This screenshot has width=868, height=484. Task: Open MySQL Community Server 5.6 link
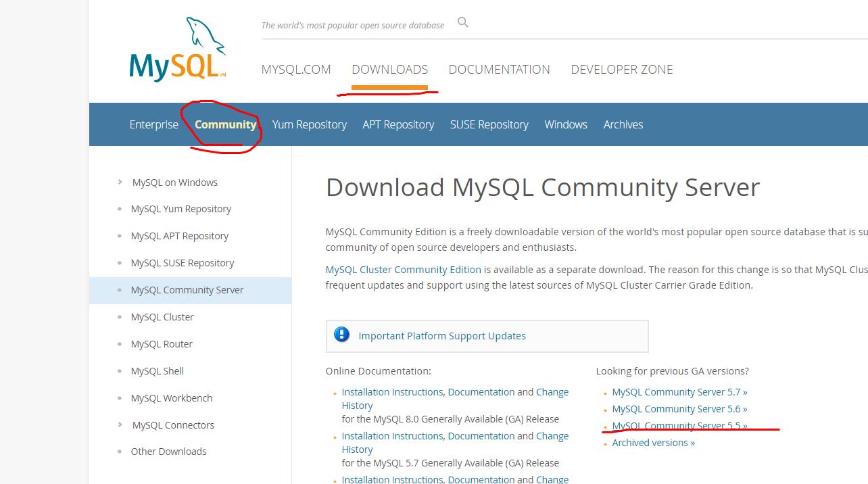click(679, 409)
